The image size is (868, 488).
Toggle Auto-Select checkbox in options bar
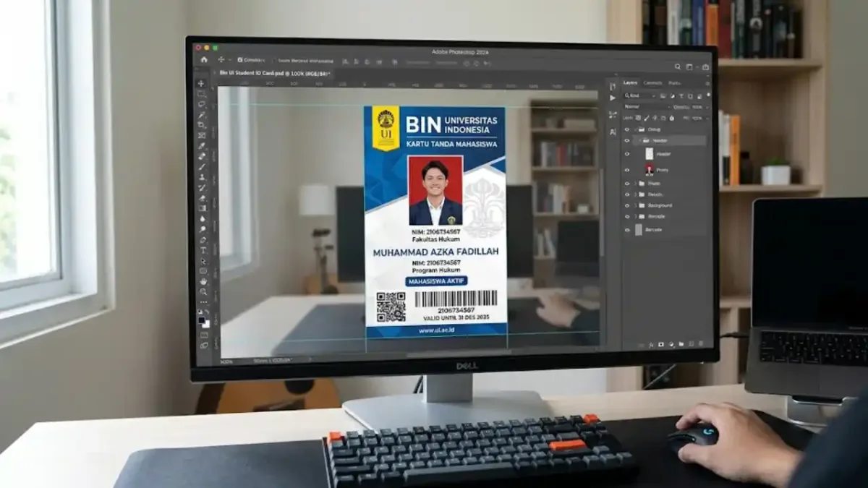click(x=240, y=59)
